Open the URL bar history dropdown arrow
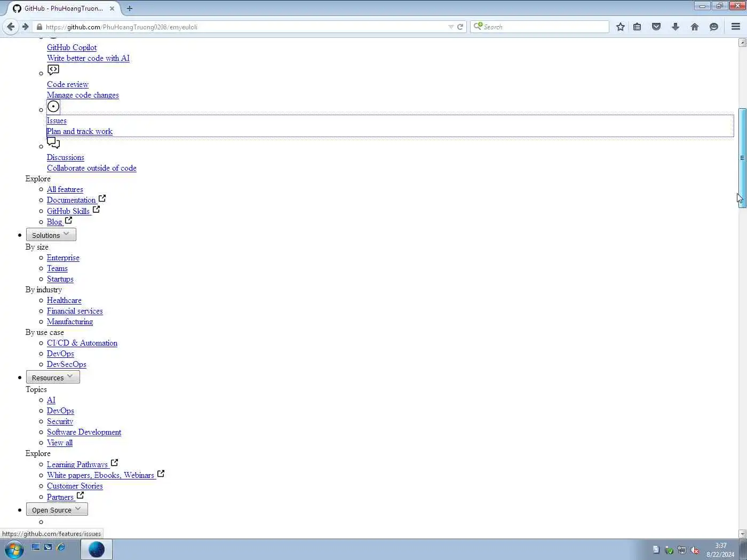Screen dimensions: 747x560 click(x=451, y=27)
